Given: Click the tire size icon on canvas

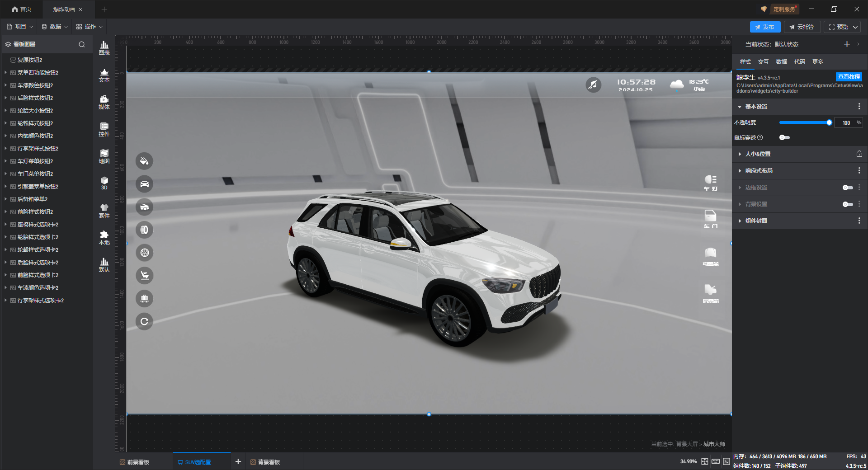Looking at the screenshot, I should point(144,230).
